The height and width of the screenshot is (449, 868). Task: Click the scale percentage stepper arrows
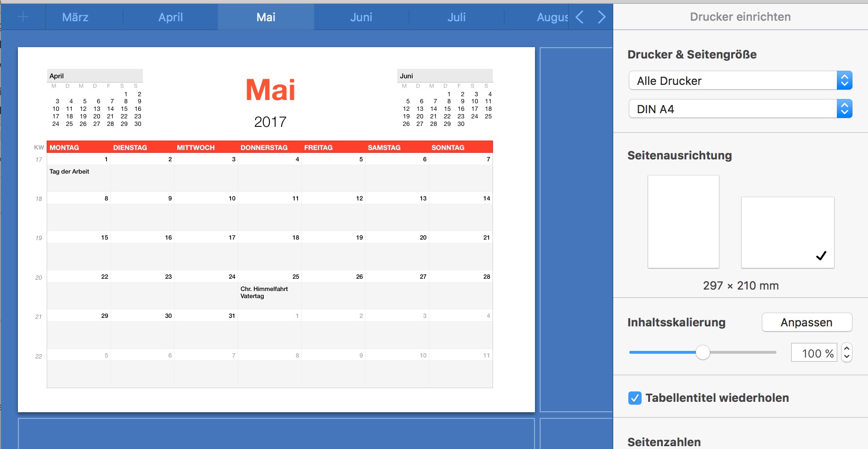(847, 353)
